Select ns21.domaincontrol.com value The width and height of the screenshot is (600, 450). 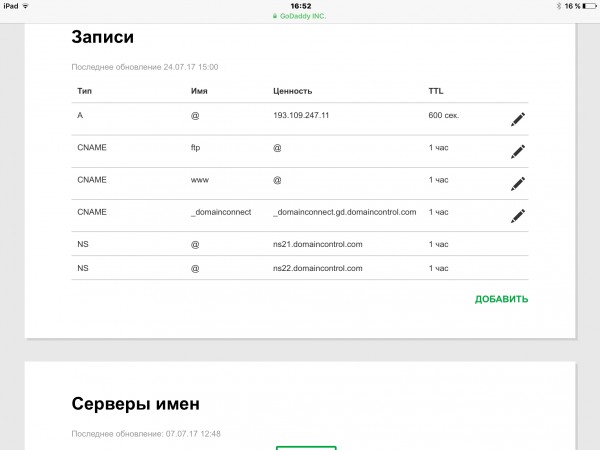pyautogui.click(x=317, y=244)
